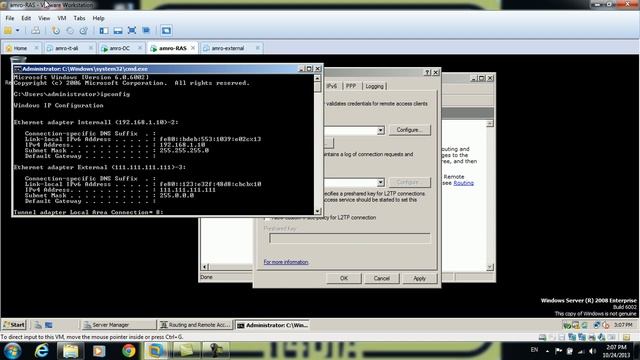Click the yellow power control toolbar icon
The height and width of the screenshot is (360, 640).
click(x=8, y=31)
